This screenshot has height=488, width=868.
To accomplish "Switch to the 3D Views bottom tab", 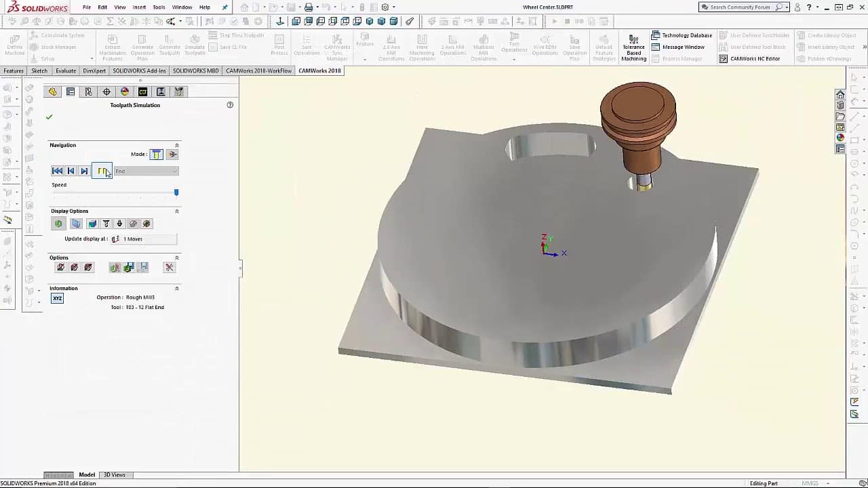I will pyautogui.click(x=114, y=474).
